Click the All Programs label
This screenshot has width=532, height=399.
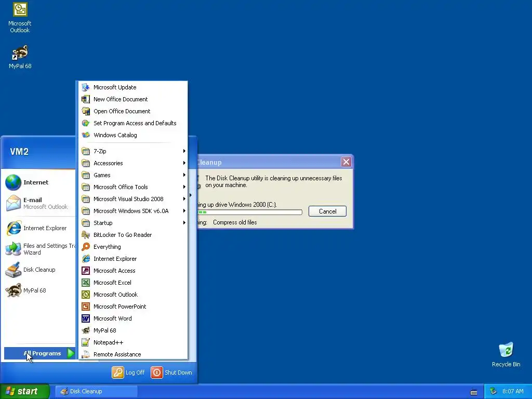tap(43, 353)
